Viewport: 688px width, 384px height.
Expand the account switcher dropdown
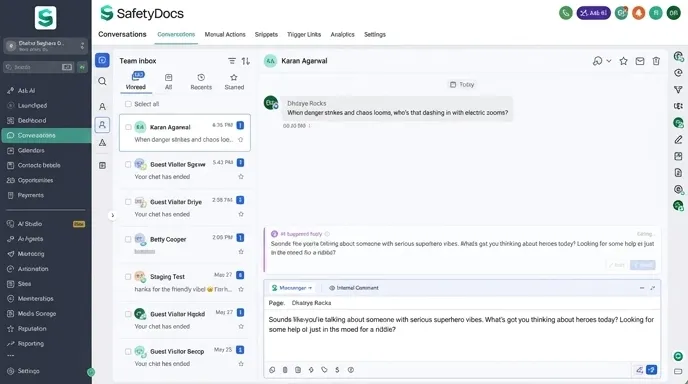coord(46,46)
